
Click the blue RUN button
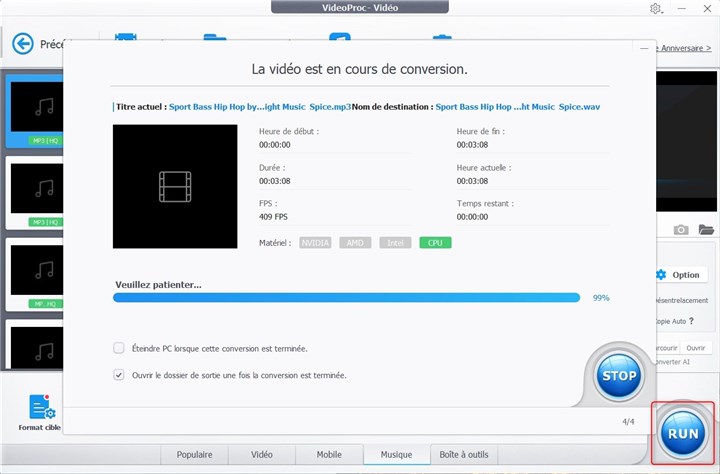tap(683, 433)
